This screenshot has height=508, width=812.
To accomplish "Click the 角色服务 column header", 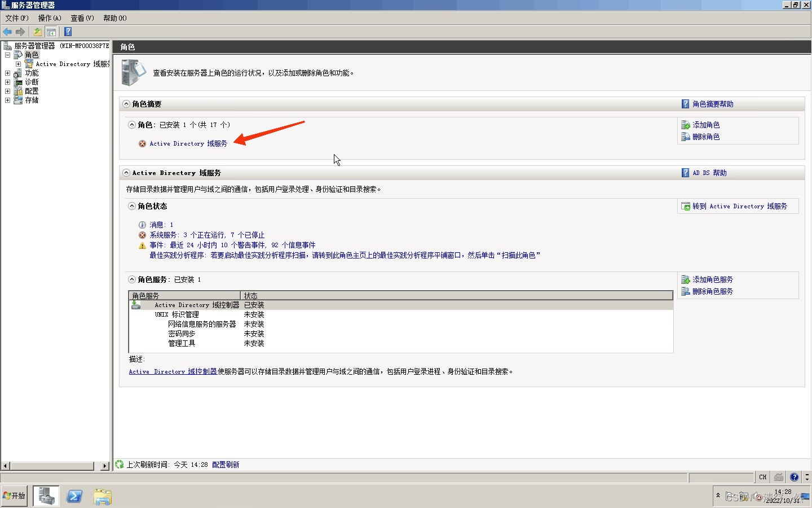I will [185, 295].
